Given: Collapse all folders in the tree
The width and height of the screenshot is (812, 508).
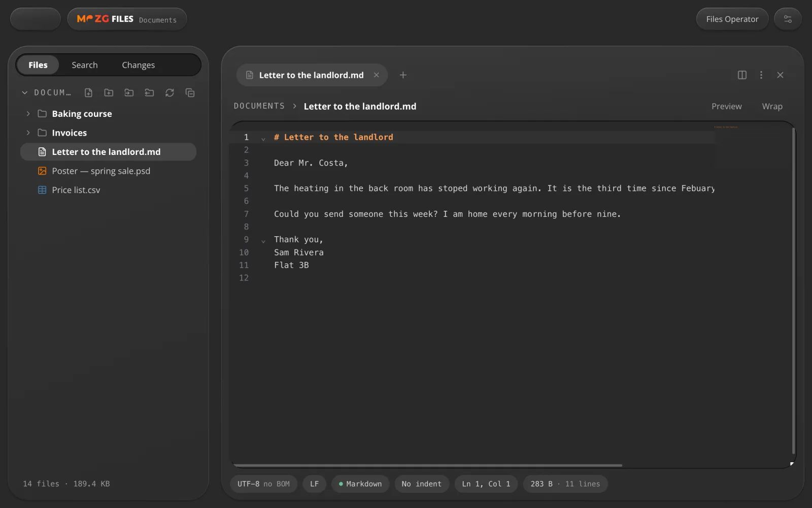Looking at the screenshot, I should (190, 92).
